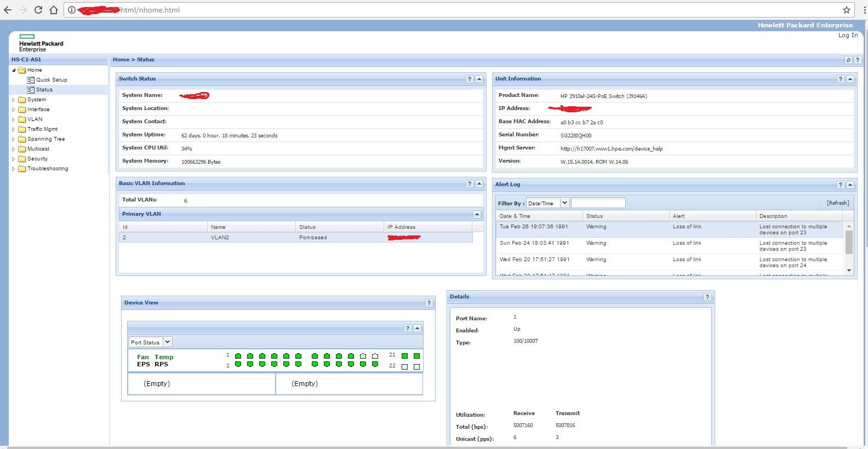
Task: Click the Fan status indicator
Action: [143, 357]
